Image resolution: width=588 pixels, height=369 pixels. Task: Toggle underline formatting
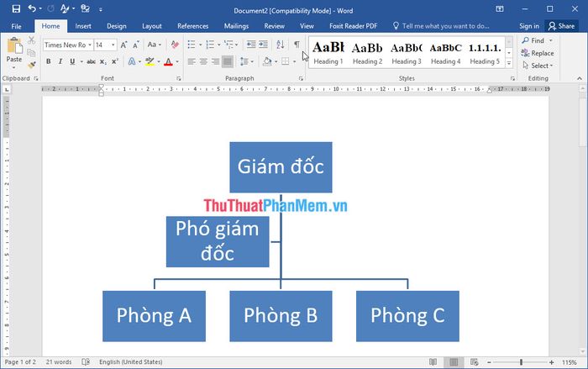pyautogui.click(x=72, y=61)
